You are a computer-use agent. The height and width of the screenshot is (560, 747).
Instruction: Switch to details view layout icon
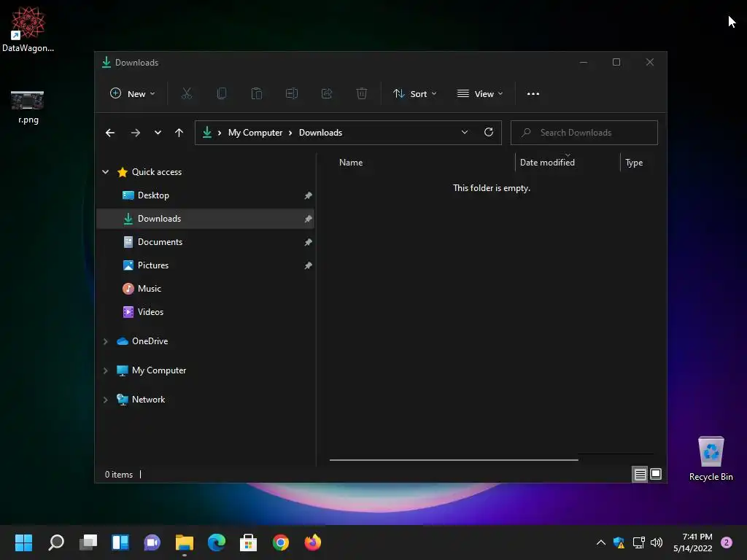[x=640, y=474]
